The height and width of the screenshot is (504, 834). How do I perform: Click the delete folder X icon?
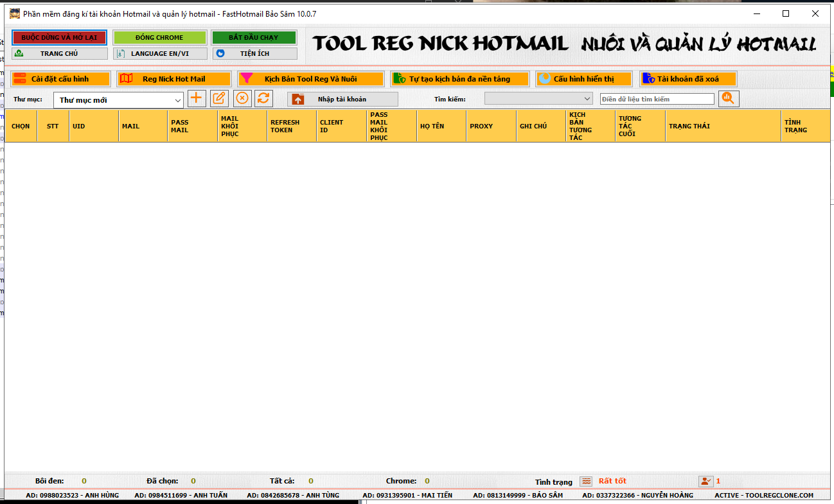[242, 98]
